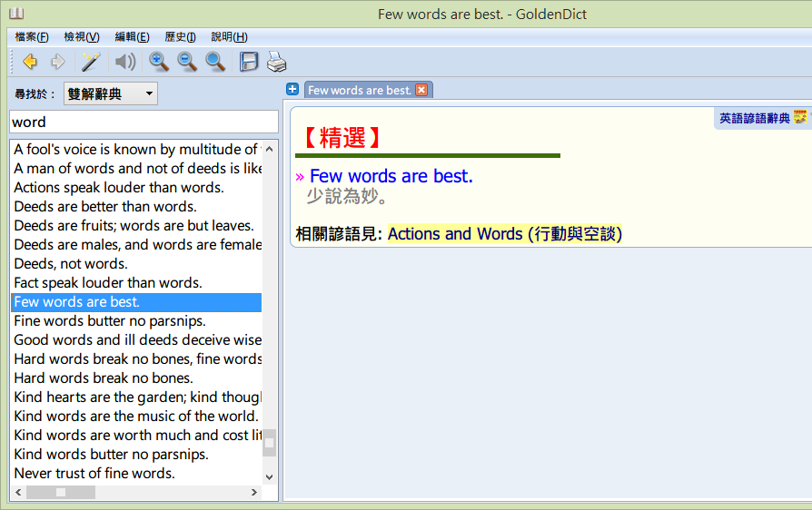
Task: Print the article with the printer icon
Action: click(276, 62)
